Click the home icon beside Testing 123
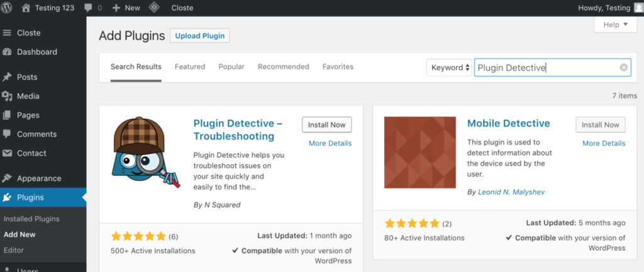The image size is (644, 272). pos(26,8)
